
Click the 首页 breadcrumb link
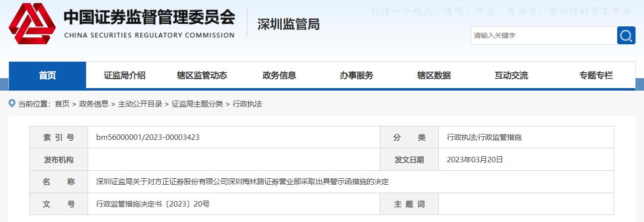pyautogui.click(x=62, y=104)
